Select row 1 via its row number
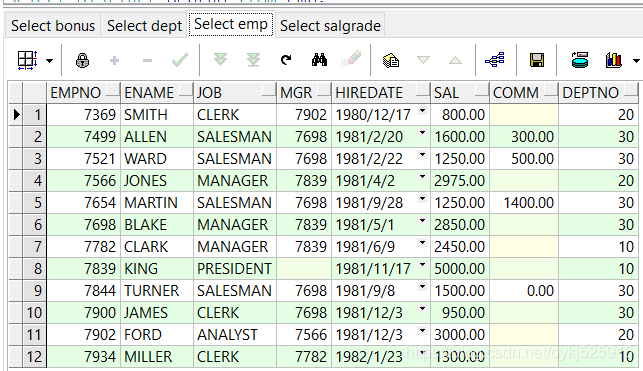 click(35, 115)
